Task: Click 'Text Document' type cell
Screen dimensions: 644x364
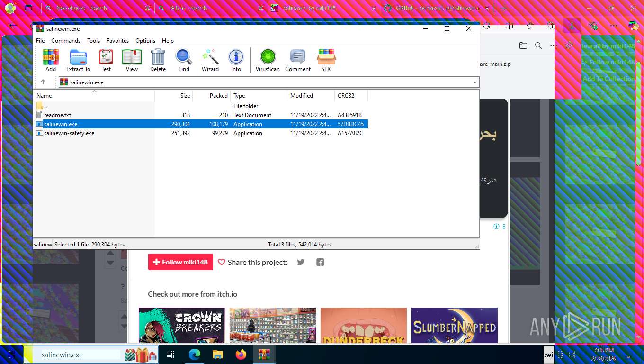Action: click(x=252, y=115)
